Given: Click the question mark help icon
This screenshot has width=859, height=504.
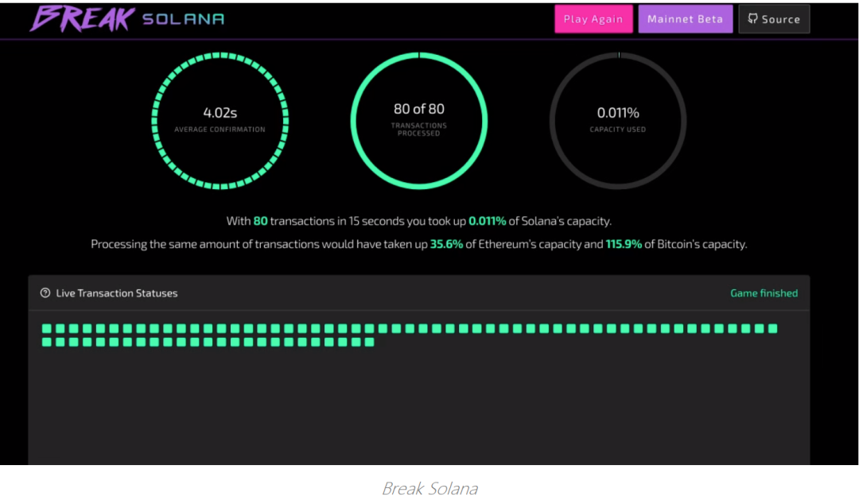Looking at the screenshot, I should point(45,293).
